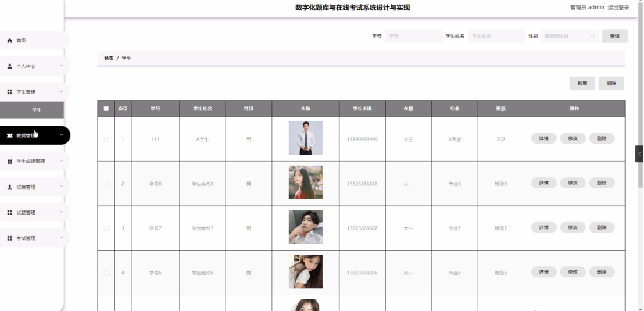
Task: Expand the 学生成绩管理 menu chevron
Action: pos(62,161)
